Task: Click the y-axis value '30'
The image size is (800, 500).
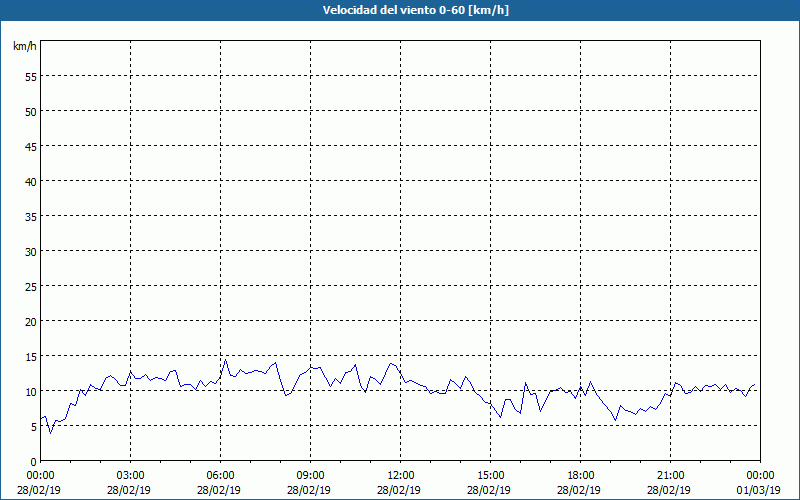Action: 31,252
